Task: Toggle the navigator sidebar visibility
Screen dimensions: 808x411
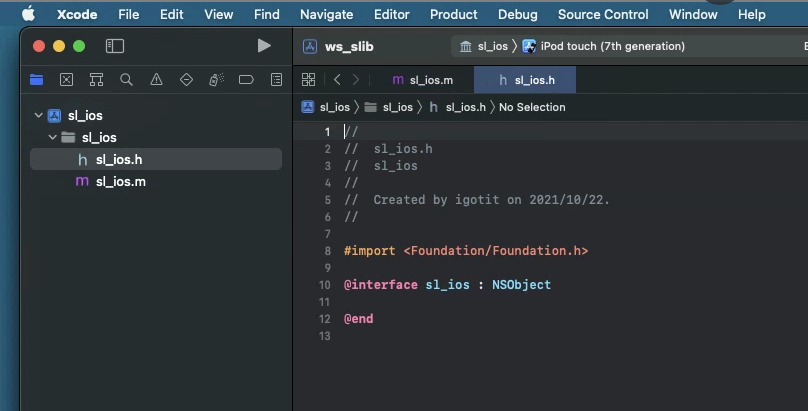Action: point(115,46)
